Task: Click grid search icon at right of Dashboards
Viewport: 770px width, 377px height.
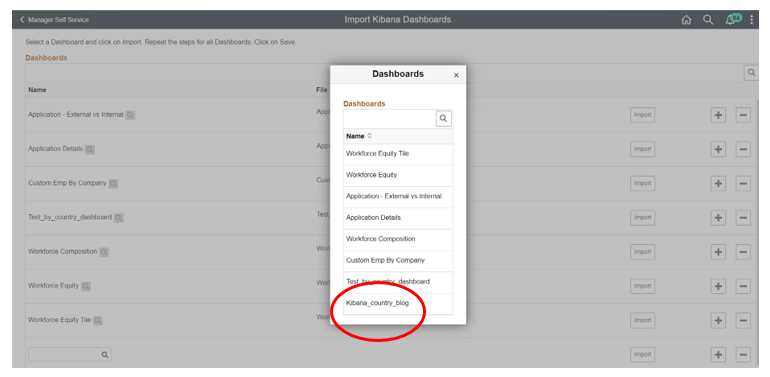Action: point(751,73)
